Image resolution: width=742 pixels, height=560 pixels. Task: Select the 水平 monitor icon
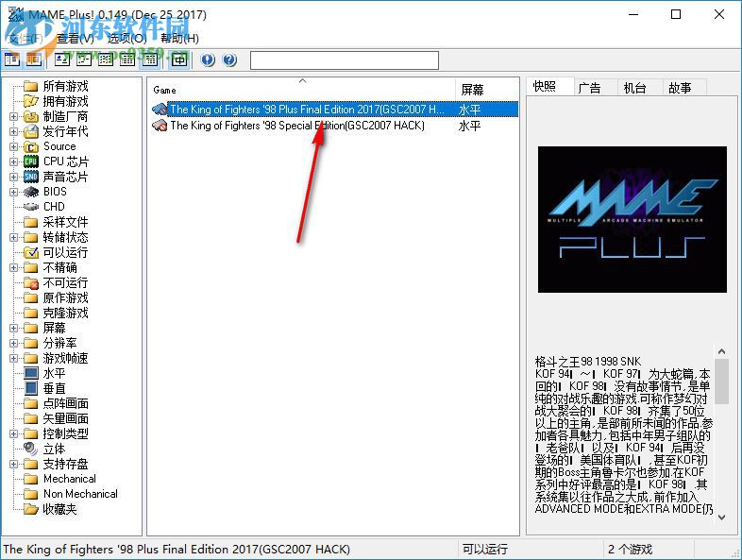click(x=31, y=373)
